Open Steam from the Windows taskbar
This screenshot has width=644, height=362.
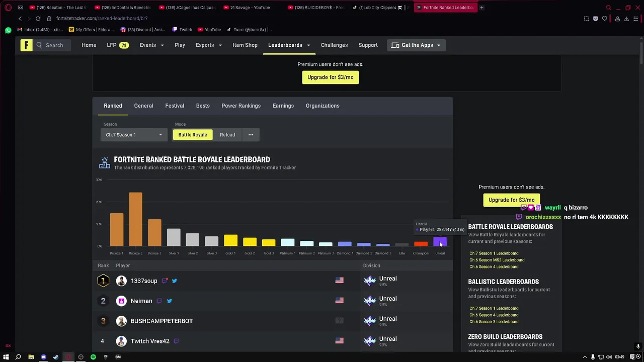click(x=56, y=357)
